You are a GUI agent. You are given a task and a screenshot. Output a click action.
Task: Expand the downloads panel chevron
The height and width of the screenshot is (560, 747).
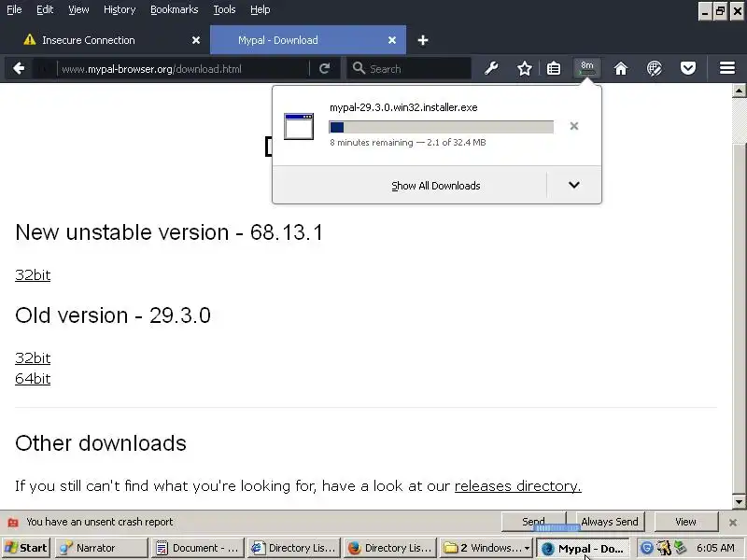click(574, 185)
